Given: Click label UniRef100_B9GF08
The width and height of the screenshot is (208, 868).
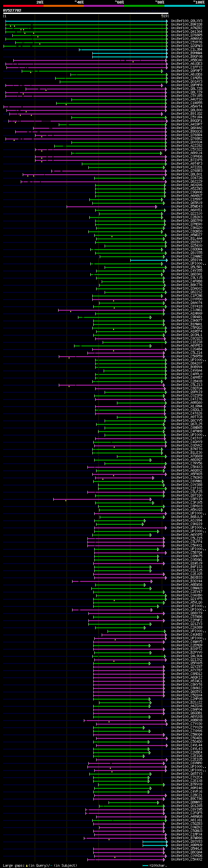Looking at the screenshot, I should [187, 57].
